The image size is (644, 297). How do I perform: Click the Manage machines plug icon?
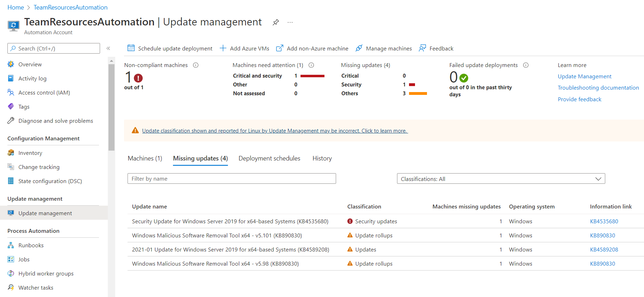(x=359, y=48)
